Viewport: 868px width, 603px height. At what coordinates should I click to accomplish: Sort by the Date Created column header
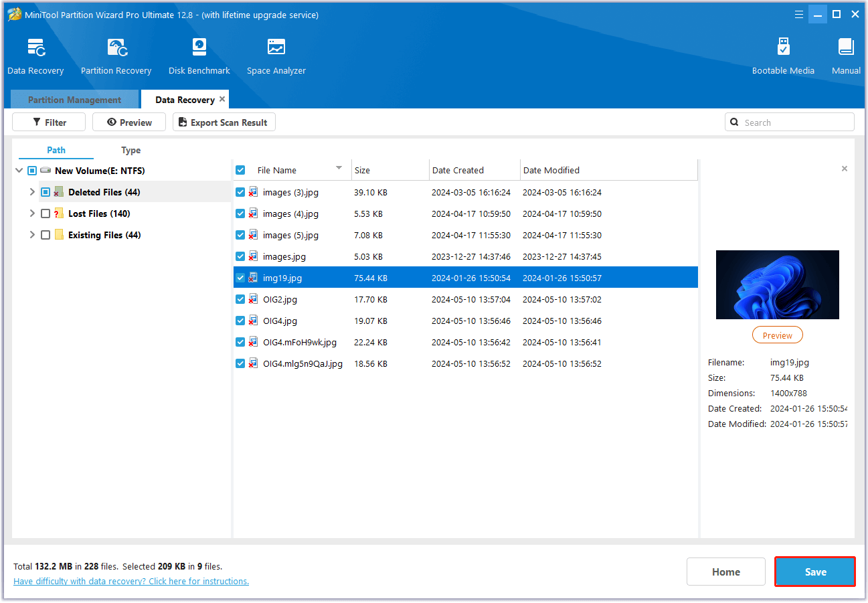474,170
